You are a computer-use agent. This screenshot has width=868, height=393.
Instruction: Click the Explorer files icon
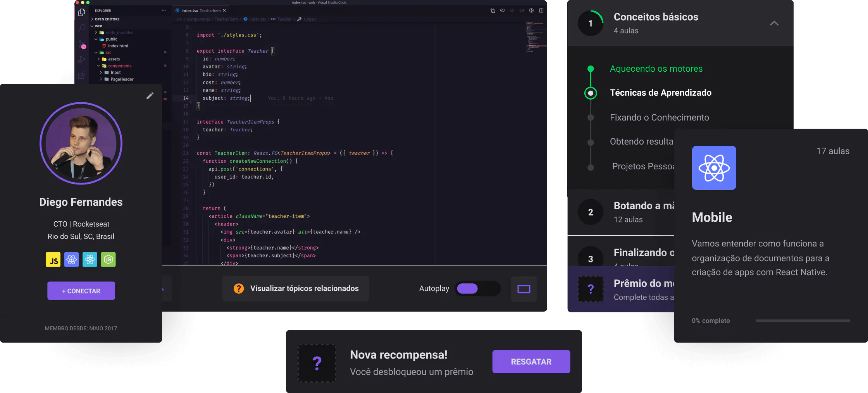[82, 12]
